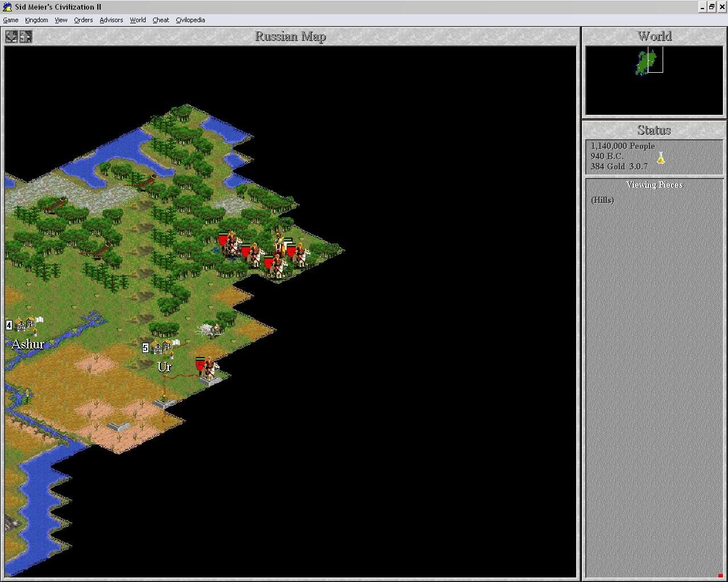
Task: Click Ashur's city size number 4
Action: click(x=9, y=325)
